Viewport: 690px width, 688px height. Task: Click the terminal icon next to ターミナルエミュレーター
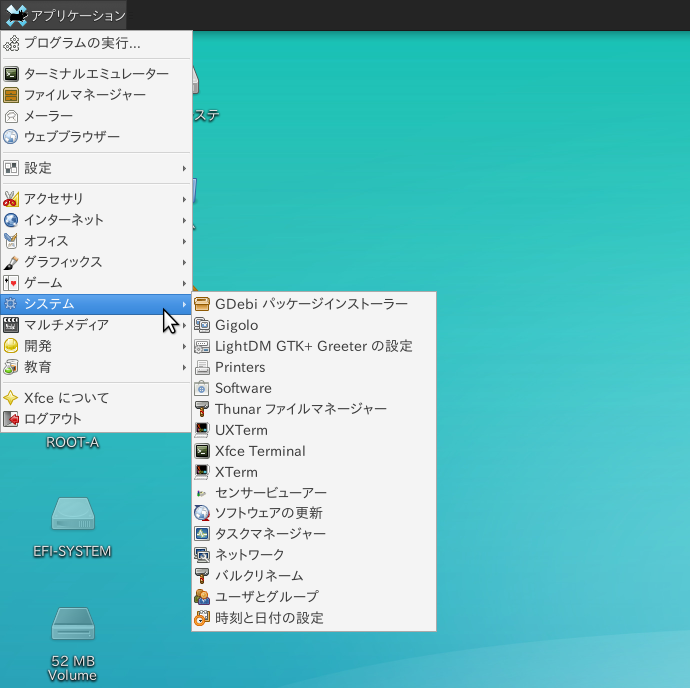11,74
